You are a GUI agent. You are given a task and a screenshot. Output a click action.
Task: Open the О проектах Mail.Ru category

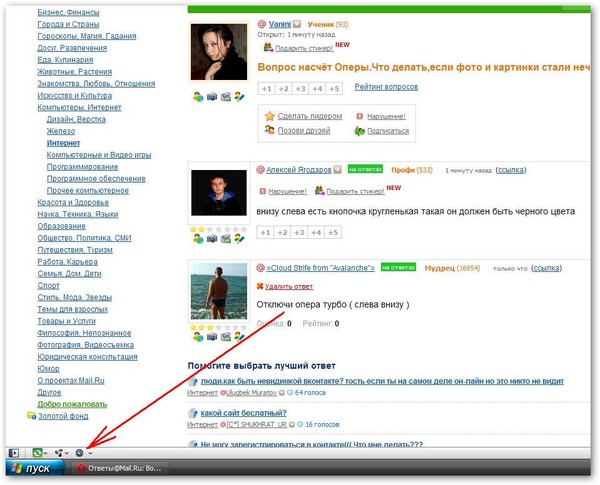[71, 380]
